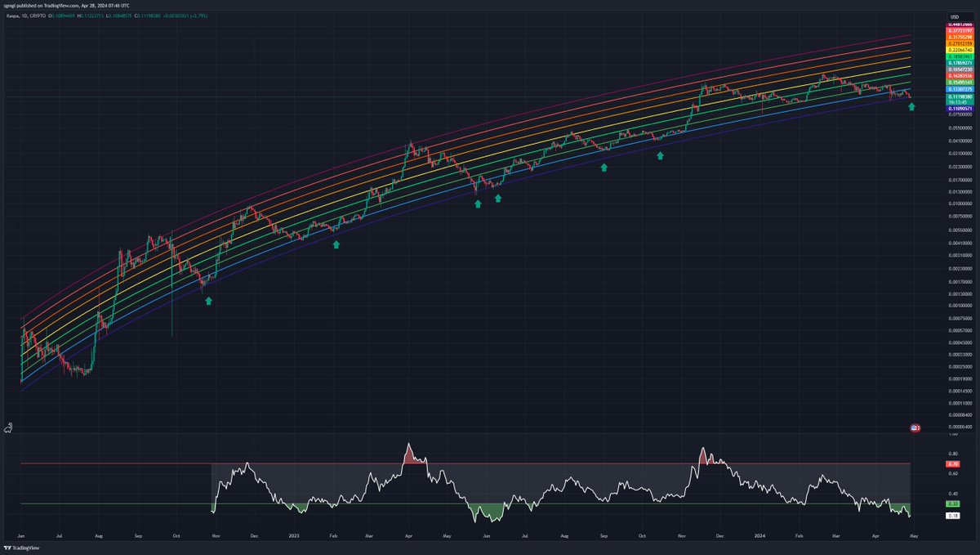Viewport: 980px width, 555px height.
Task: Click the 0.30 green oscillator level label
Action: (952, 504)
